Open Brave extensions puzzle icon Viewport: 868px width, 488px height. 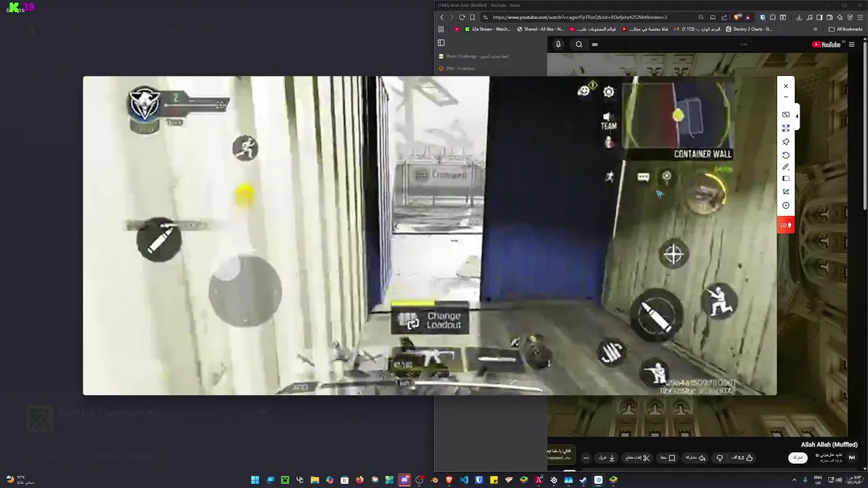[x=772, y=17]
